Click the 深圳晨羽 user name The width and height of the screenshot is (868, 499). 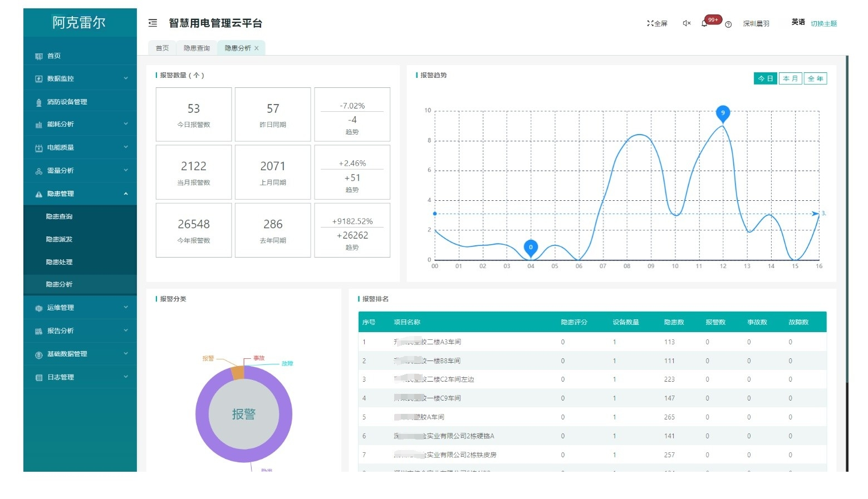tap(756, 23)
